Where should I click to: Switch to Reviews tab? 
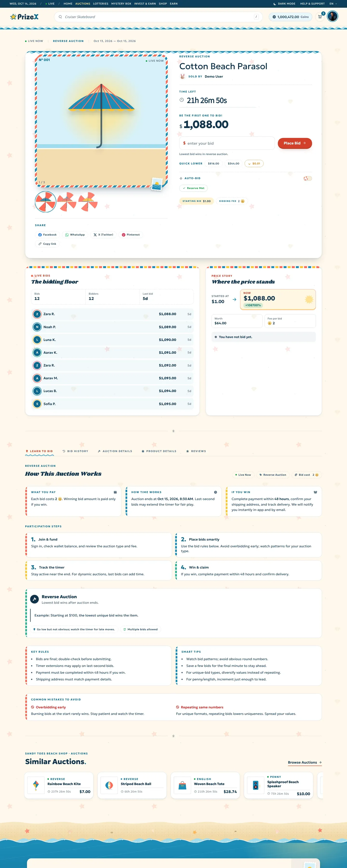[196, 451]
